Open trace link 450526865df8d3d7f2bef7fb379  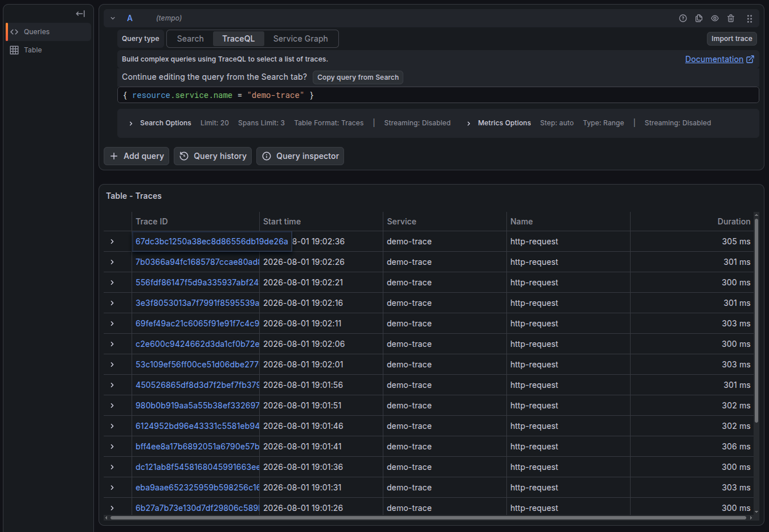pos(197,385)
